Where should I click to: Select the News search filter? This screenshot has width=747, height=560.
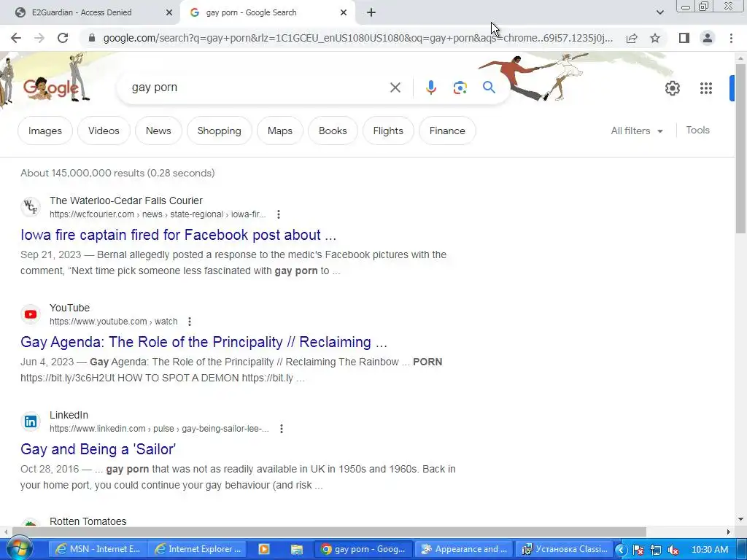158,131
